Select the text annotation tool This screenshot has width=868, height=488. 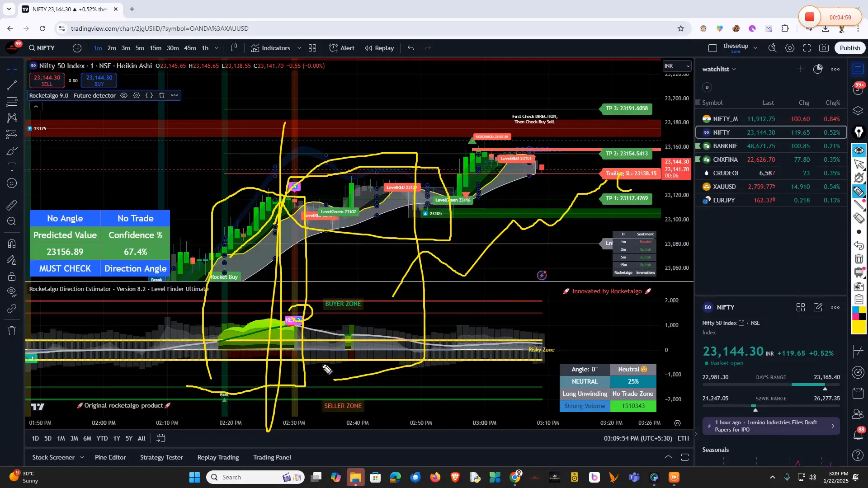tap(12, 167)
